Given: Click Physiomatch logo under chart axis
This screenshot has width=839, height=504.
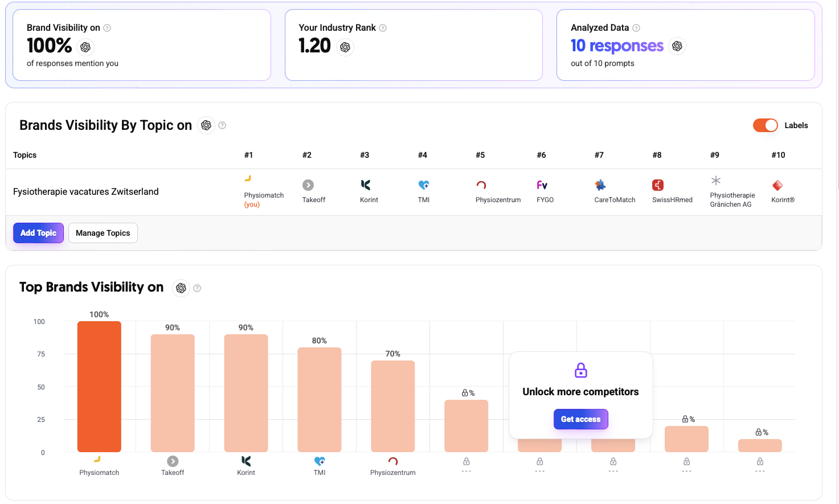Looking at the screenshot, I should 97,459.
